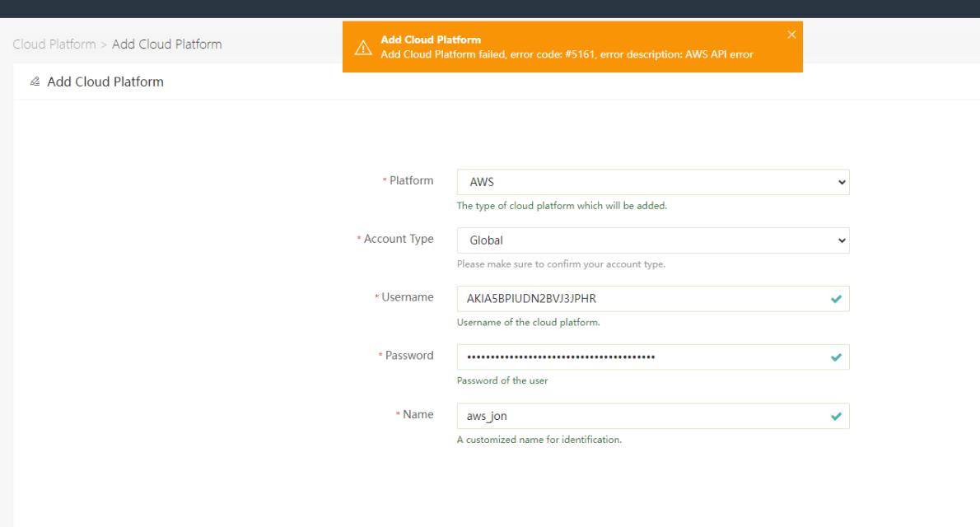Open the Account Type dropdown showing Global
Image resolution: width=980 pixels, height=527 pixels.
pyautogui.click(x=653, y=240)
